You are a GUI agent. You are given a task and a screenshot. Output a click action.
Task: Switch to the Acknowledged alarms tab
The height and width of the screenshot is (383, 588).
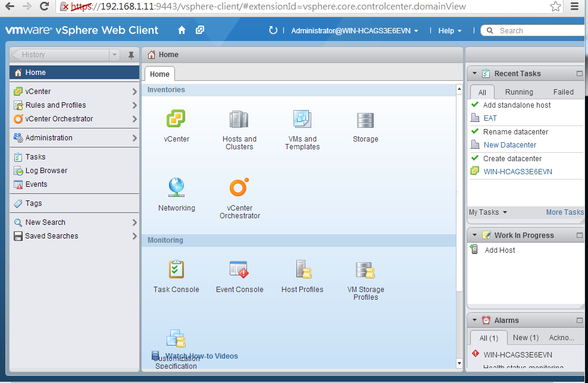[x=561, y=338]
